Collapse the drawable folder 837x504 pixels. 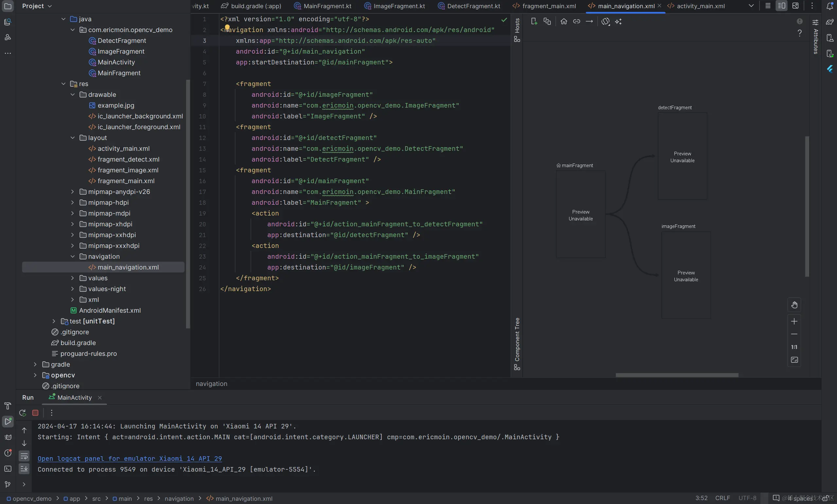pyautogui.click(x=72, y=95)
